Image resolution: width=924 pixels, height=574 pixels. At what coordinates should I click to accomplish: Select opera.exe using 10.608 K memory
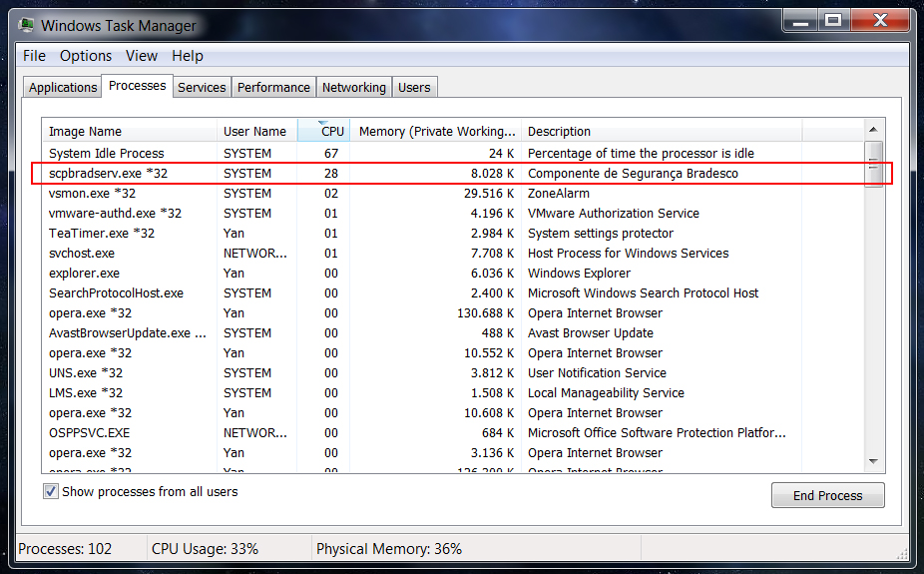tap(452, 413)
